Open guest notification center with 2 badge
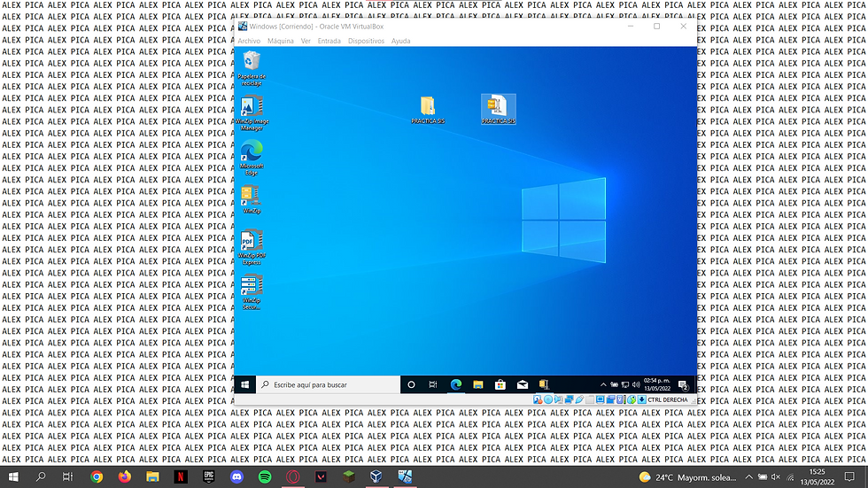This screenshot has height=488, width=868. 684,384
